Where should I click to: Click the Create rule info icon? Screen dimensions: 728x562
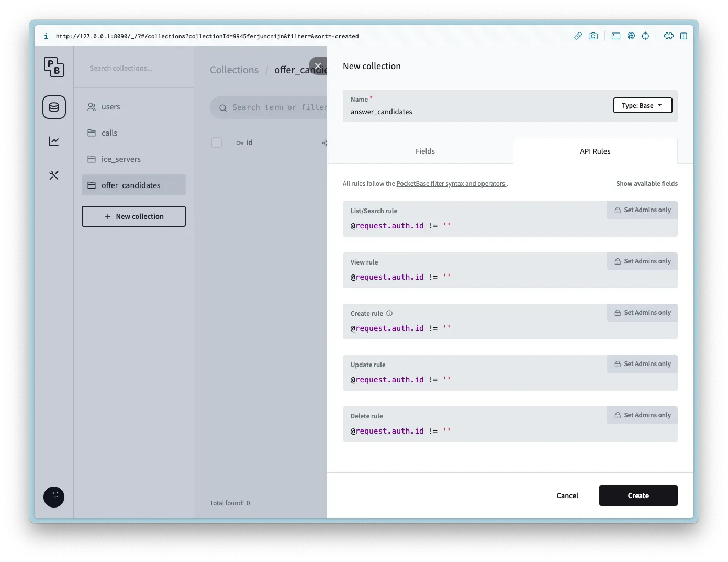tap(389, 313)
